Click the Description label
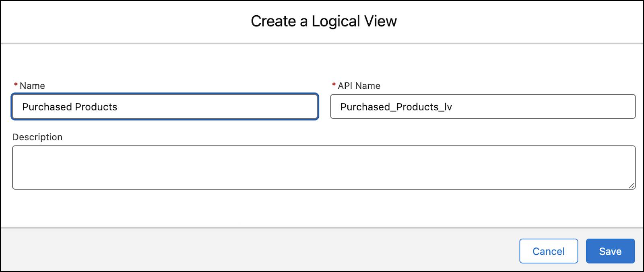 click(37, 137)
